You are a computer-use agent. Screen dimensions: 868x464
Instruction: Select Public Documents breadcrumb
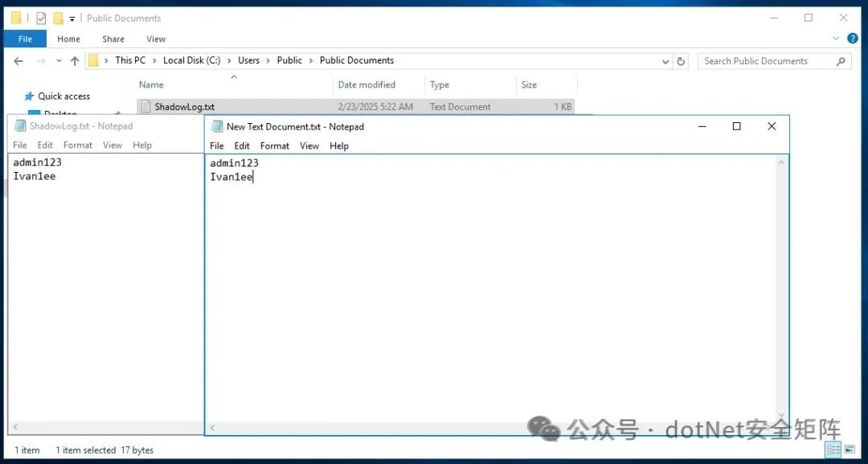(x=357, y=60)
